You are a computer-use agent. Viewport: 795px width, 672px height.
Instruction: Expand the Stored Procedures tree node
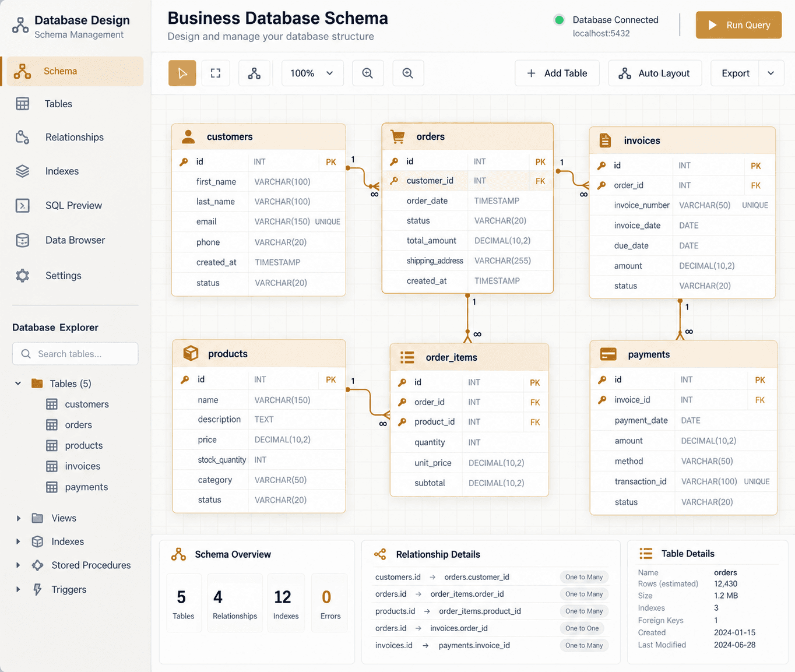(18, 565)
